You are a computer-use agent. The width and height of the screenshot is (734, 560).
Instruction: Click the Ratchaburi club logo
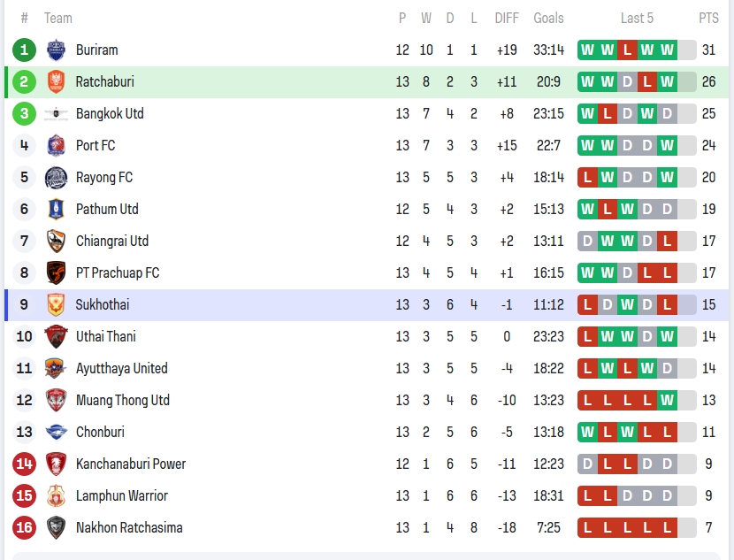tap(56, 81)
